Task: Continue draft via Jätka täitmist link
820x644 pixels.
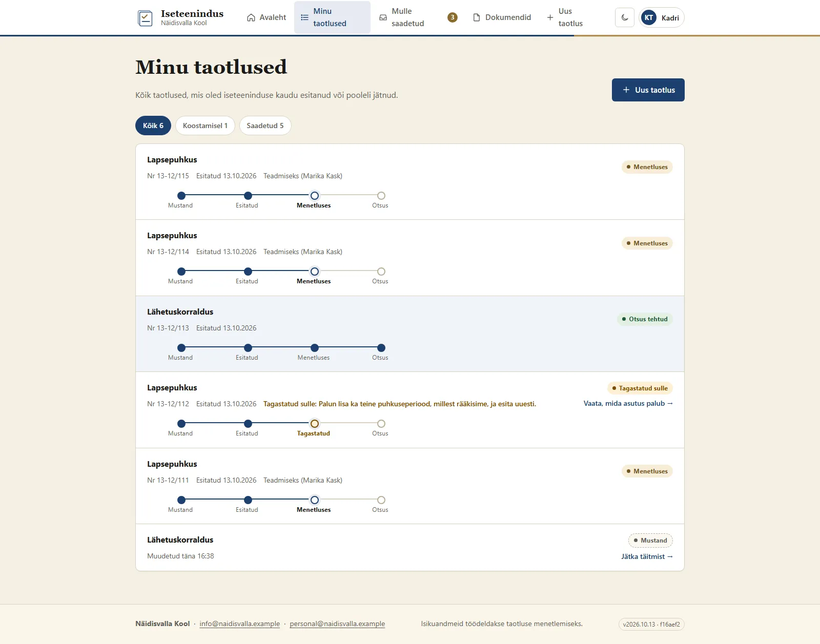Action: pyautogui.click(x=647, y=557)
